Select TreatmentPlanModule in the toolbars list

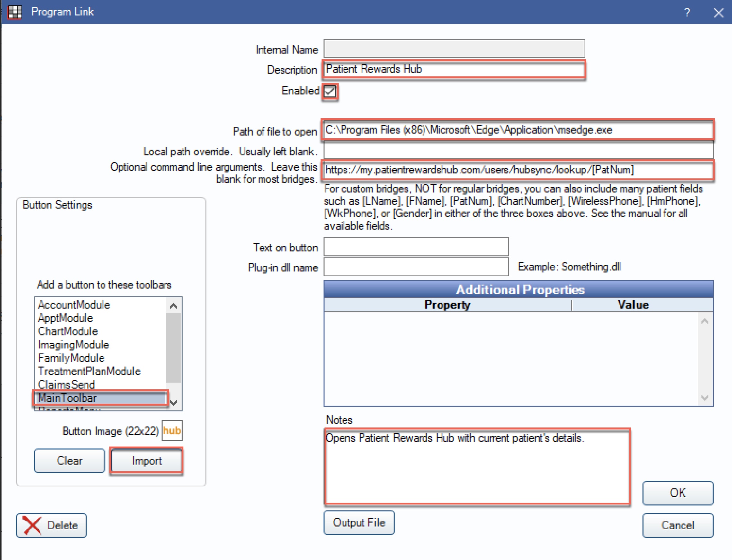pyautogui.click(x=100, y=371)
